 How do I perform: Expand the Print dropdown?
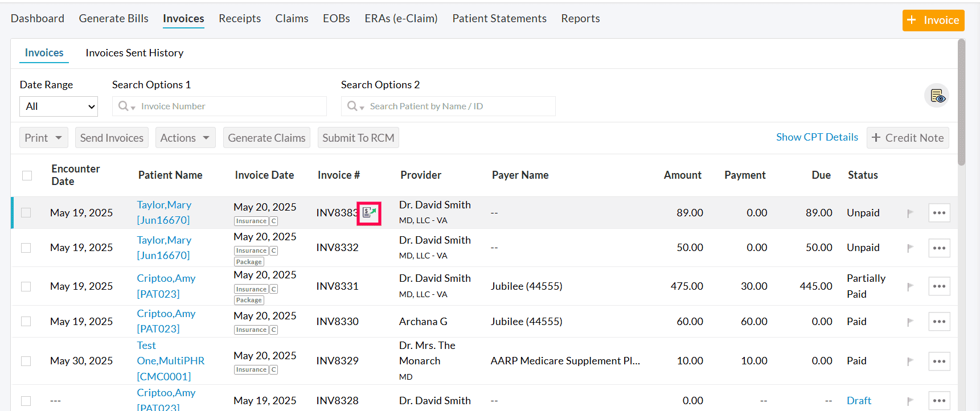[43, 138]
